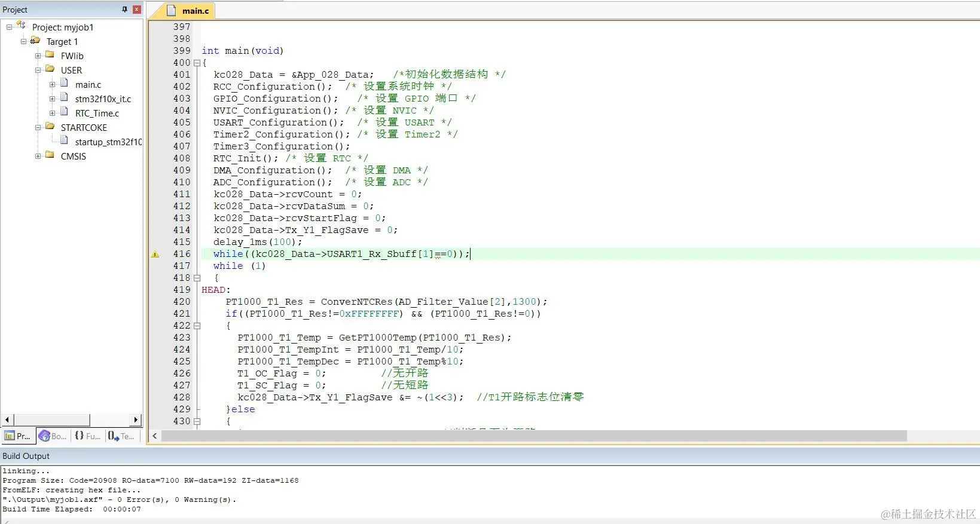Select stm32f10x_it.c in the Project tree
This screenshot has width=980, height=524.
click(x=103, y=99)
